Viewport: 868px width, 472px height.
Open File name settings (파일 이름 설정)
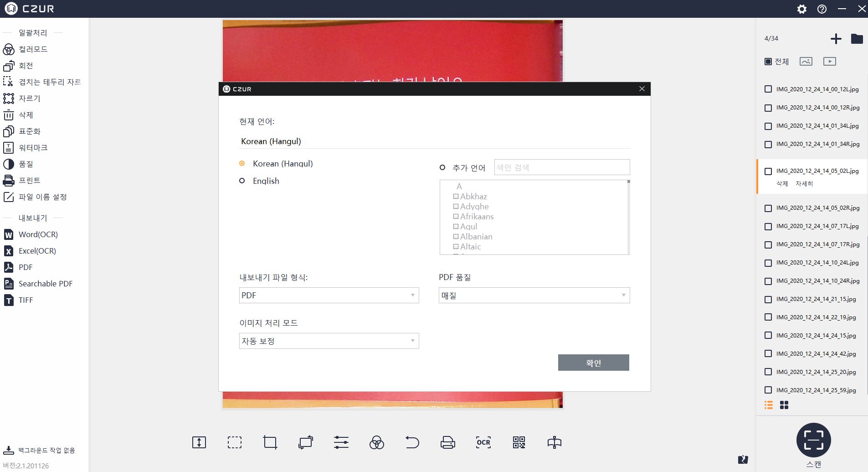(35, 197)
